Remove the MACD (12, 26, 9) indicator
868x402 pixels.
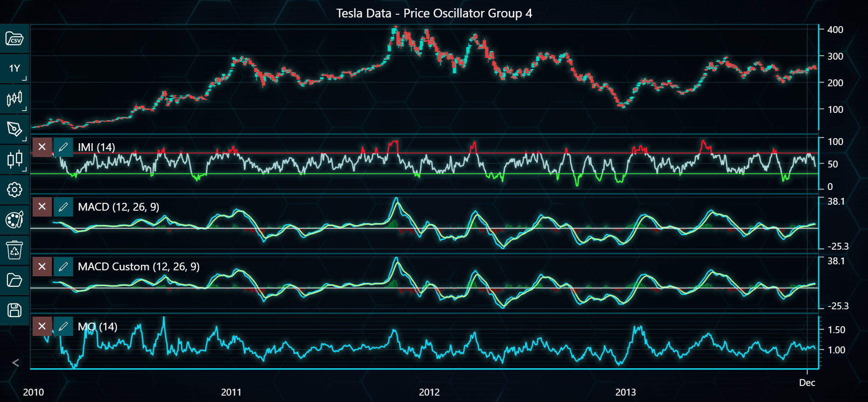pos(42,207)
